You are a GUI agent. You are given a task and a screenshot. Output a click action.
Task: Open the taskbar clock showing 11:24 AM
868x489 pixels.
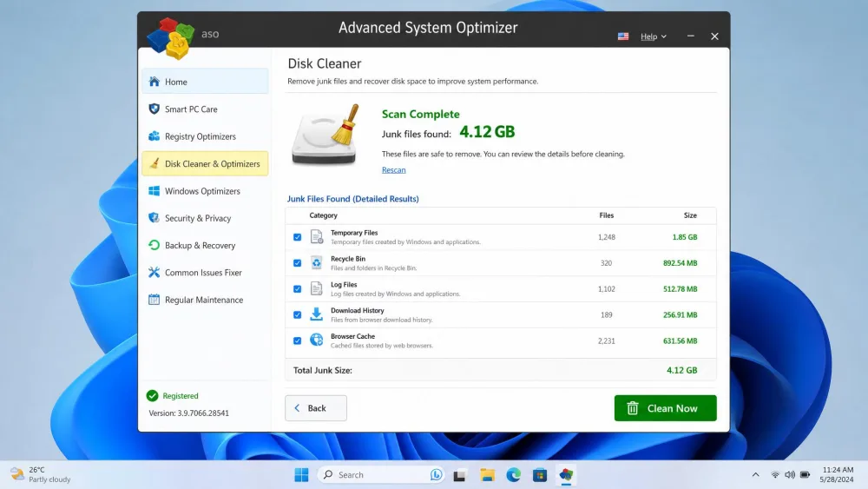[x=837, y=474]
